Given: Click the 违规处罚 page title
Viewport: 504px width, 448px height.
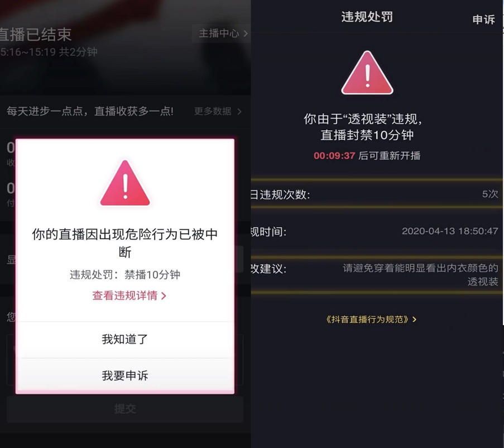Looking at the screenshot, I should [367, 17].
